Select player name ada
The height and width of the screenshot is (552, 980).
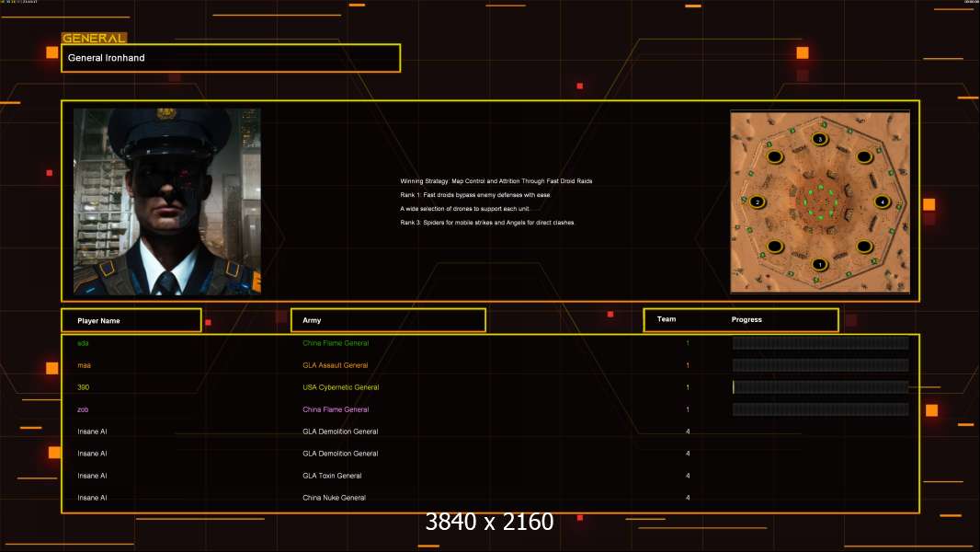[x=83, y=343]
